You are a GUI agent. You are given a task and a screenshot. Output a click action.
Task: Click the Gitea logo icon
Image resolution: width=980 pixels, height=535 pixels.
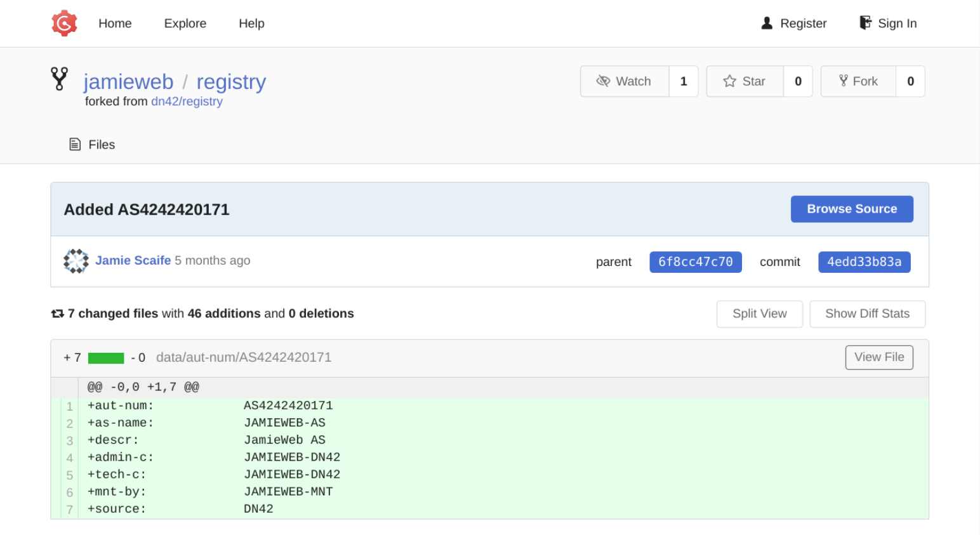tap(64, 23)
